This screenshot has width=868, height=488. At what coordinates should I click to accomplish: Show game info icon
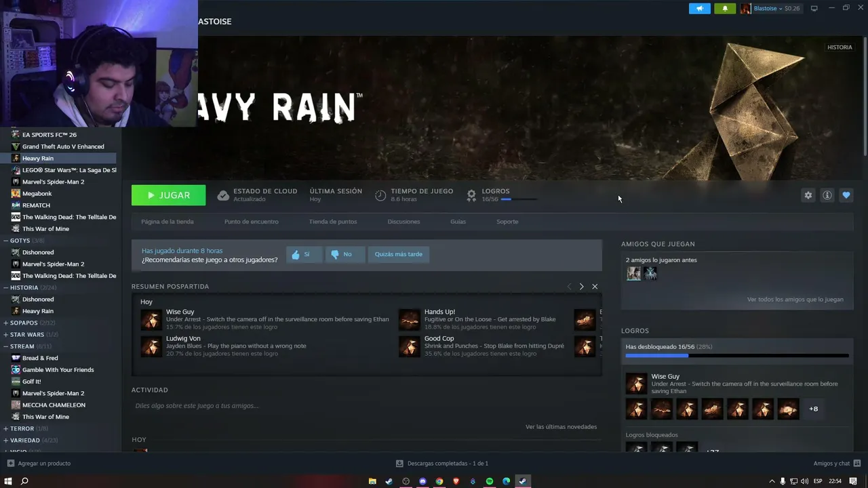[827, 195]
